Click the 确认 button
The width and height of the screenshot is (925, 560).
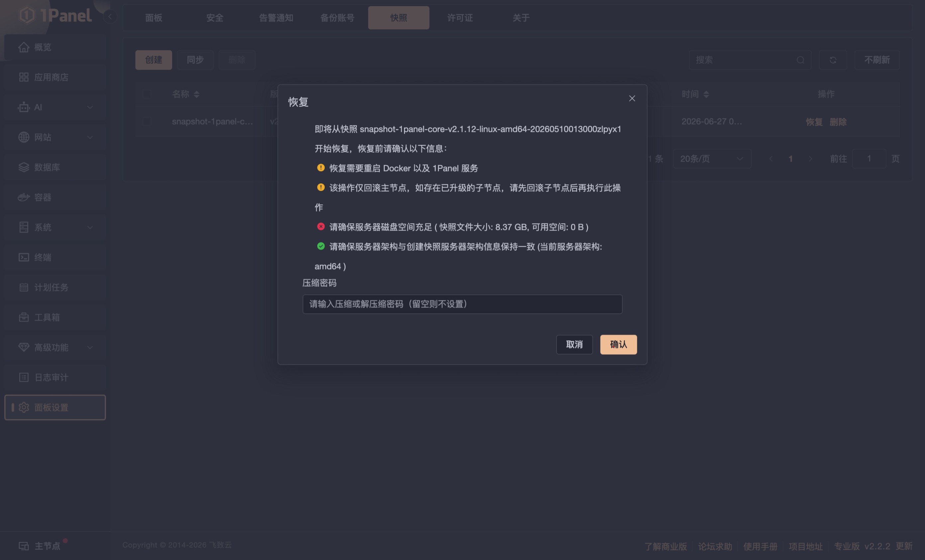coord(618,344)
